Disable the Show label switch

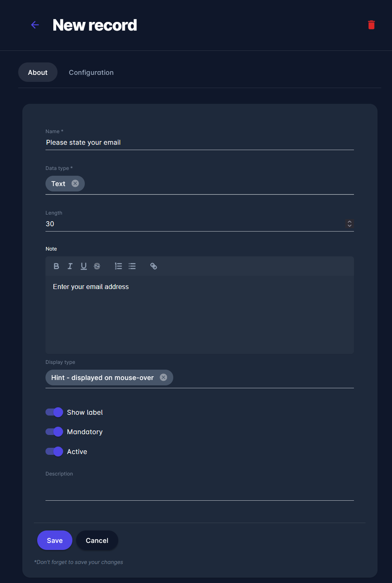coord(54,412)
